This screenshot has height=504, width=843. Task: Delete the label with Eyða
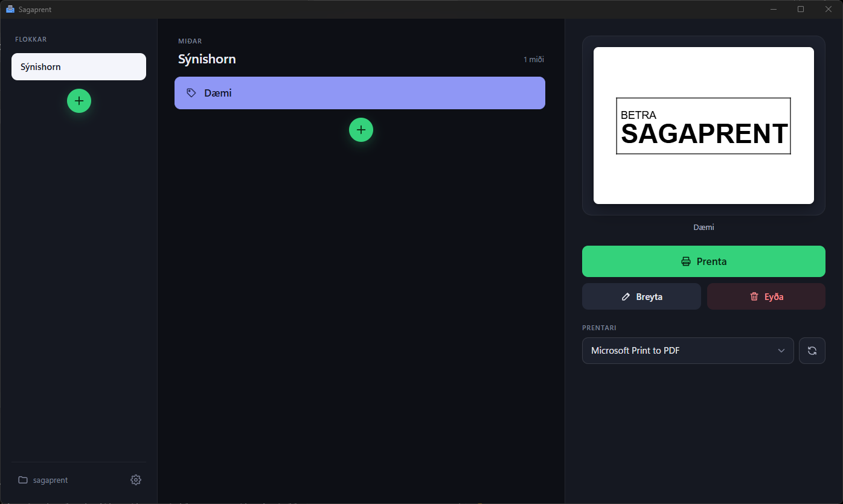click(766, 296)
